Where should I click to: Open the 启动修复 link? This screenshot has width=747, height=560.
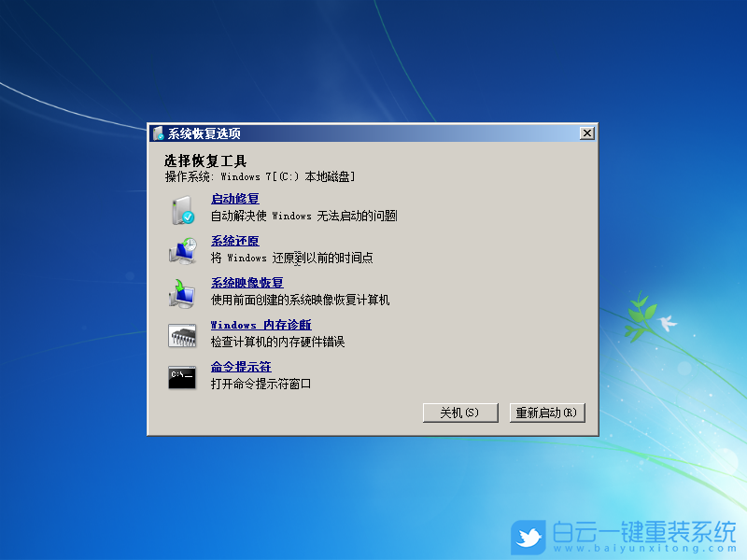coord(233,198)
